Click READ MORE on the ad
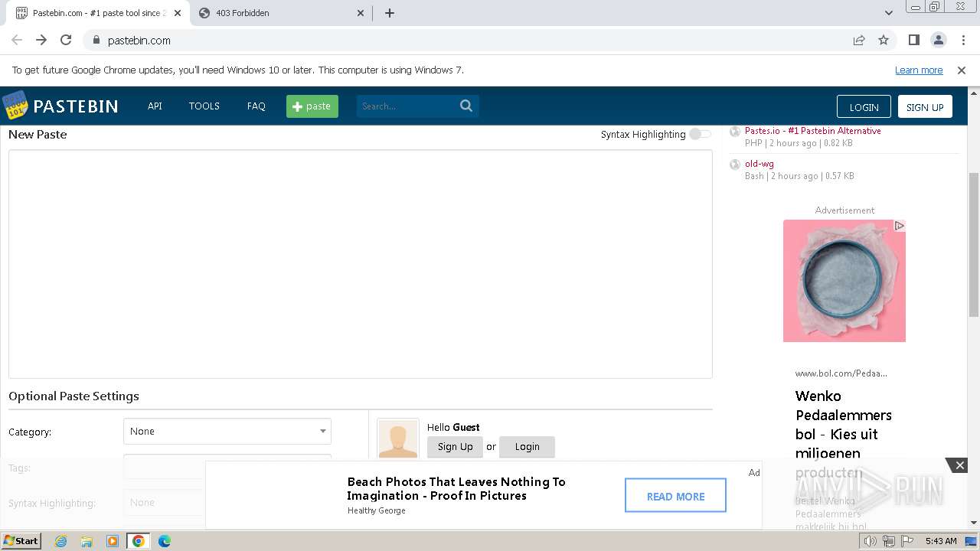This screenshot has height=551, width=980. click(x=675, y=496)
